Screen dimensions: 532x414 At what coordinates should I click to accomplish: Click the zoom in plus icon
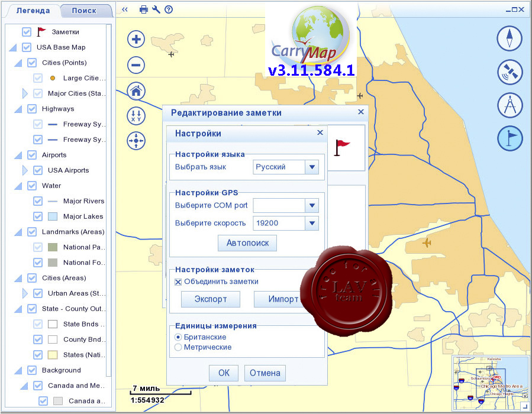click(136, 39)
